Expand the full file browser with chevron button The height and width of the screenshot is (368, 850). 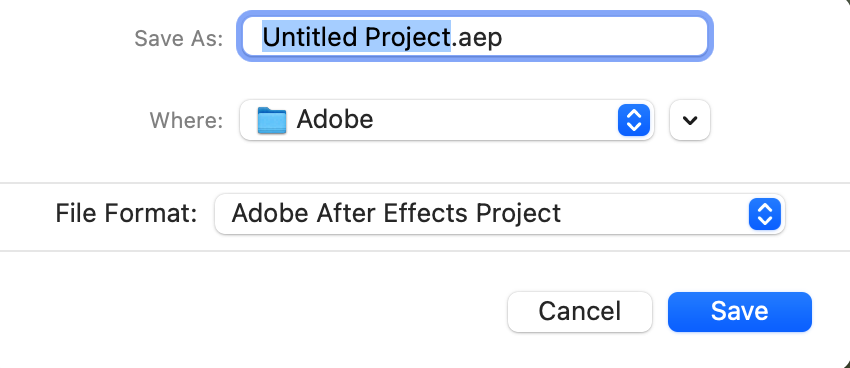tap(690, 120)
